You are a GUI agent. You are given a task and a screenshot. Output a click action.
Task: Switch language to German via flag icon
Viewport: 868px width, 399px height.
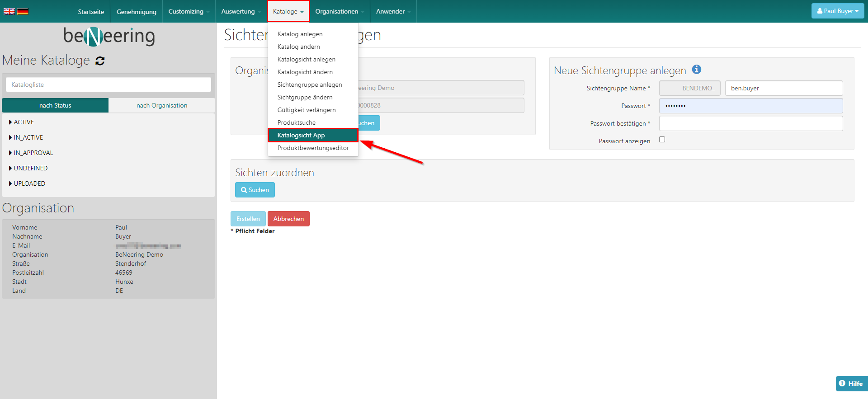pos(23,11)
